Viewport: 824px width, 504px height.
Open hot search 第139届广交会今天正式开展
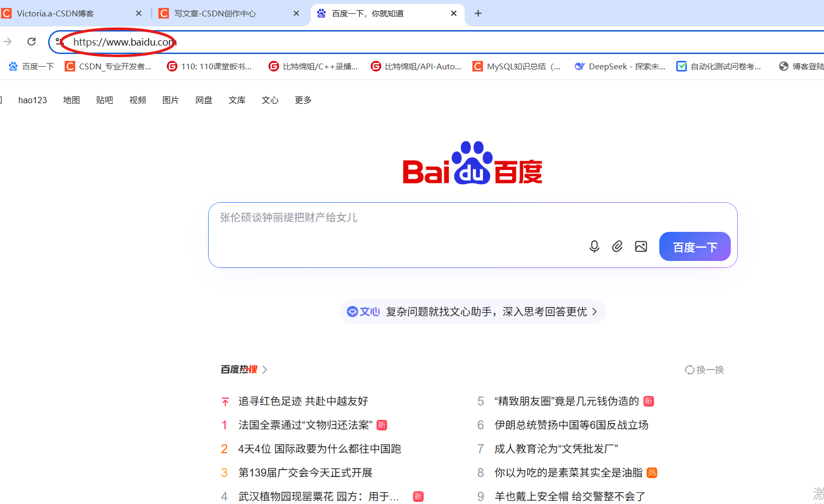coord(305,473)
